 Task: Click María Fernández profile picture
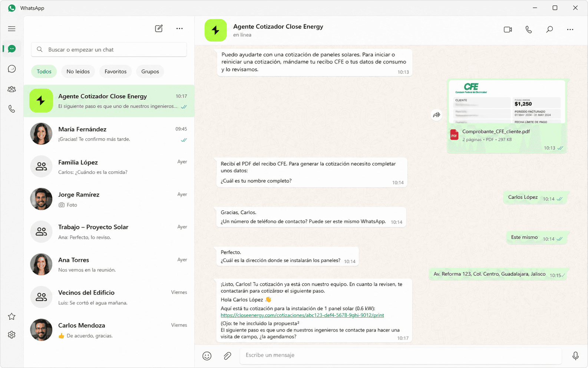41,134
